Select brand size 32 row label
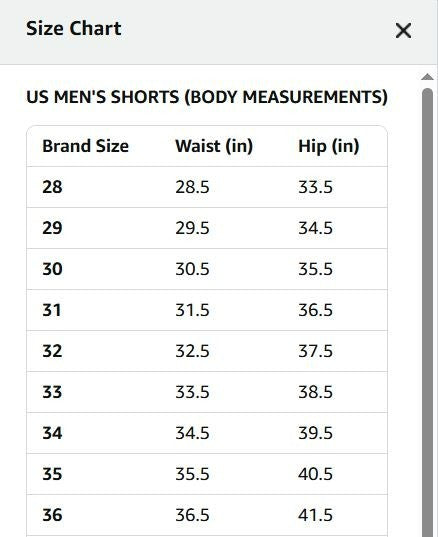The image size is (438, 537). [52, 351]
